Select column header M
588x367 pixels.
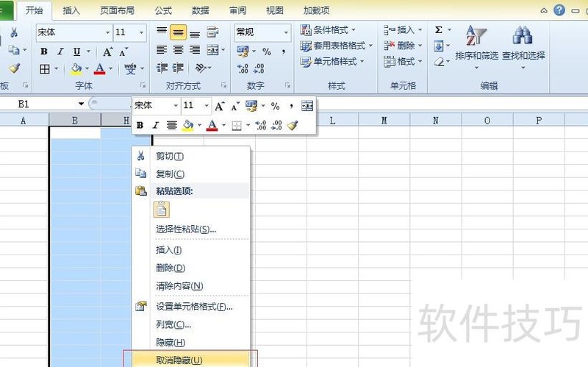(x=384, y=121)
